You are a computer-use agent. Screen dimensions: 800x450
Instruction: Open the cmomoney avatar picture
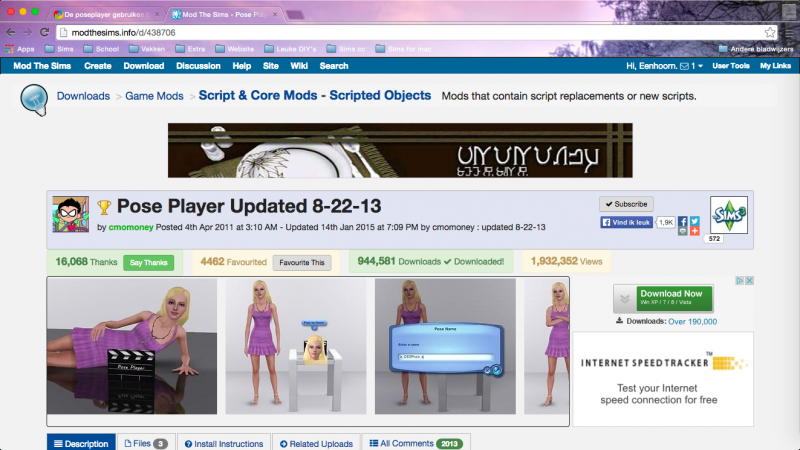70,214
